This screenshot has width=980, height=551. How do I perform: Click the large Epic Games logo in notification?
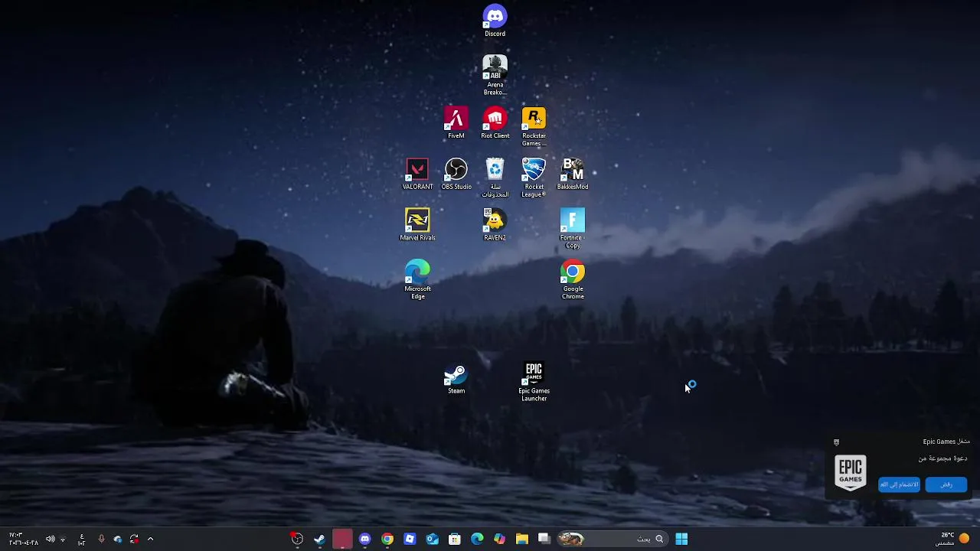pos(850,473)
